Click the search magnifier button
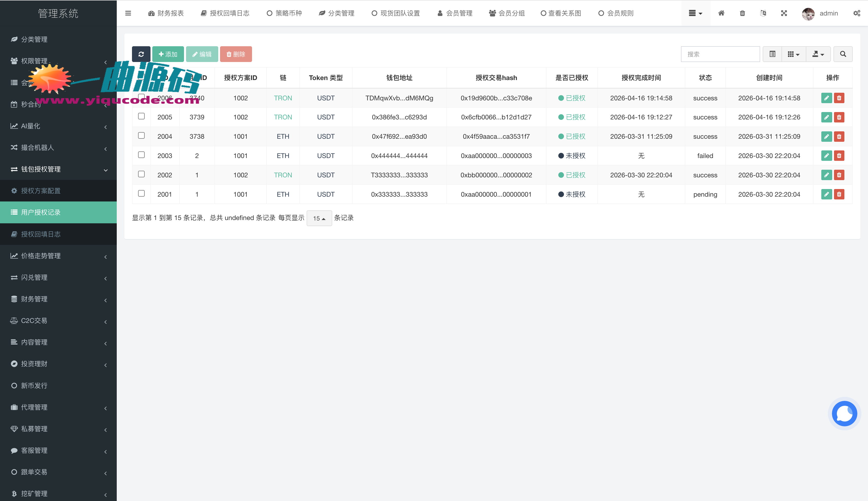 pos(843,54)
